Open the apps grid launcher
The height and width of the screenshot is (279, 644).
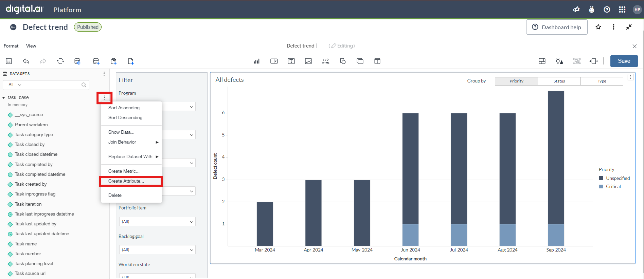pyautogui.click(x=622, y=10)
